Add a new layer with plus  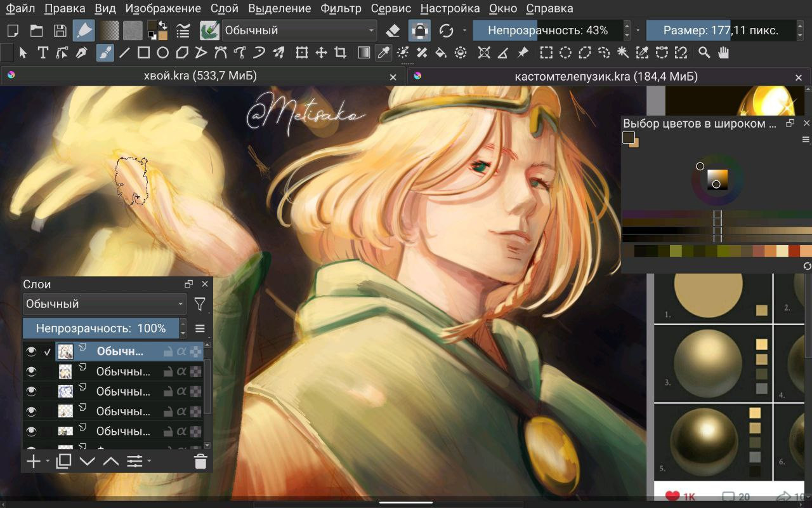(x=33, y=462)
